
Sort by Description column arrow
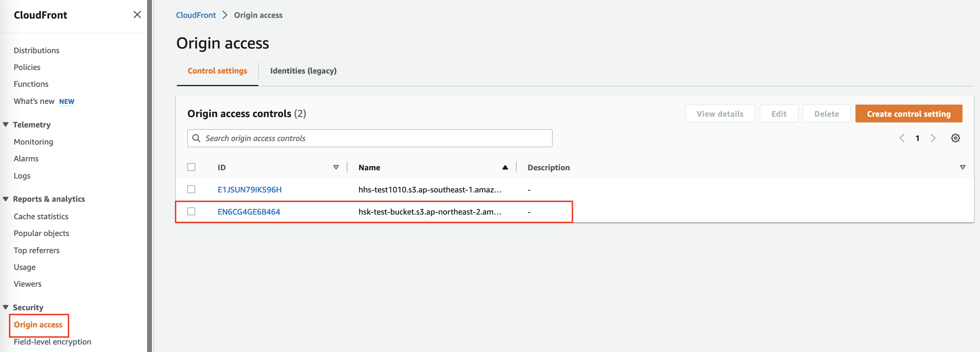pyautogui.click(x=963, y=167)
